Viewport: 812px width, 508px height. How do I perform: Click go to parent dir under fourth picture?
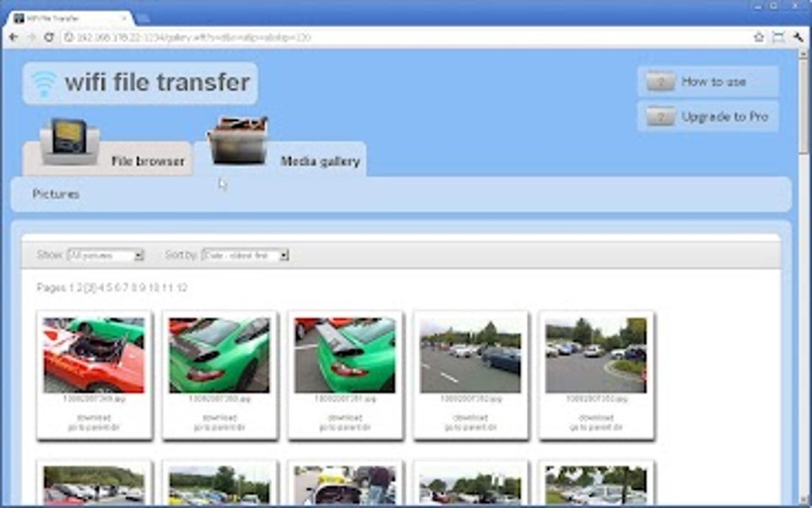point(470,428)
